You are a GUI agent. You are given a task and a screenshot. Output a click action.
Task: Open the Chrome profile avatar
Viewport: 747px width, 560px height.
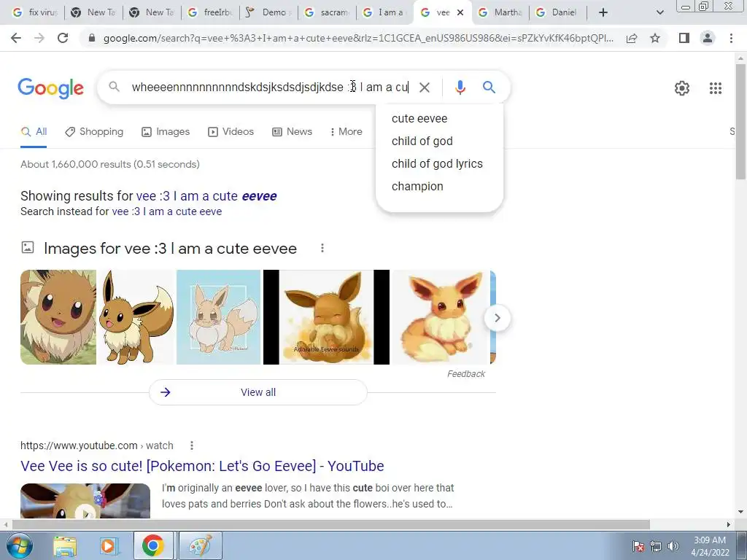(708, 38)
